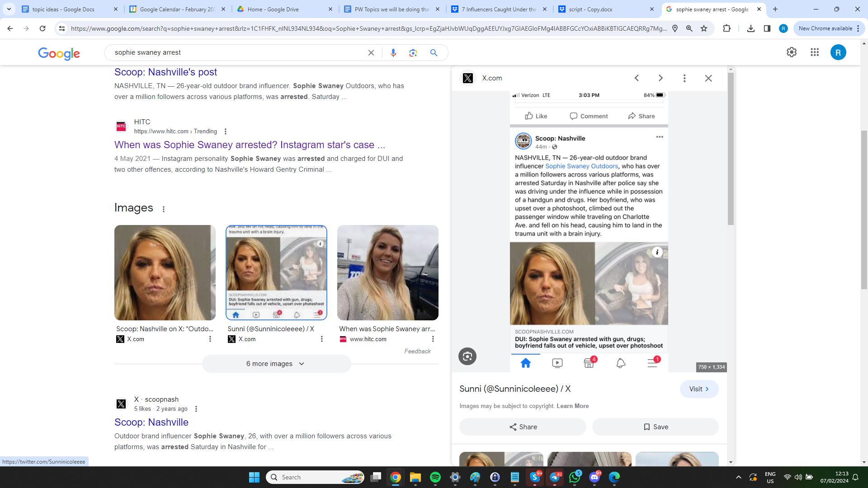The image size is (868, 488).
Task: Click Visit button for the image source
Action: (699, 389)
